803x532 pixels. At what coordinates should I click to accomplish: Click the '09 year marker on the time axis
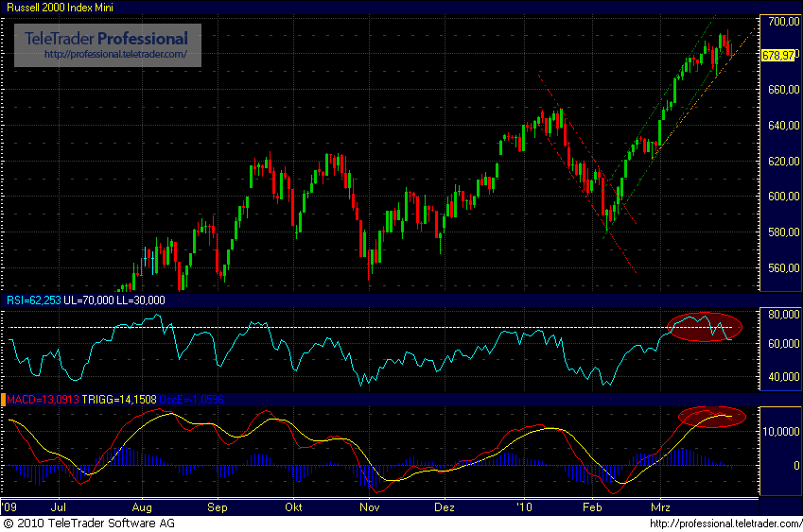click(x=9, y=507)
